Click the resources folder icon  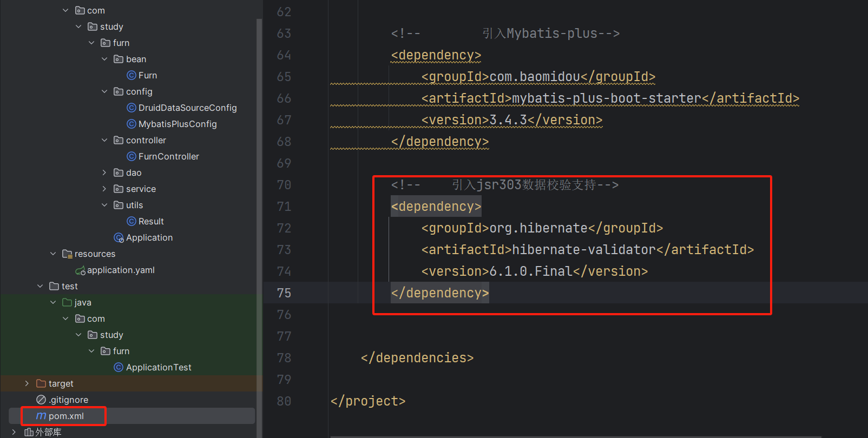[67, 254]
